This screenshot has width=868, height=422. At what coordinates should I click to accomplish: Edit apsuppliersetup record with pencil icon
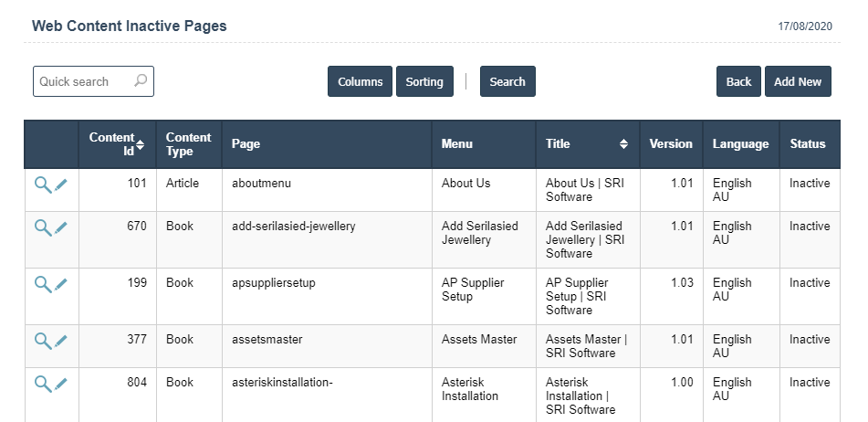pyautogui.click(x=61, y=284)
